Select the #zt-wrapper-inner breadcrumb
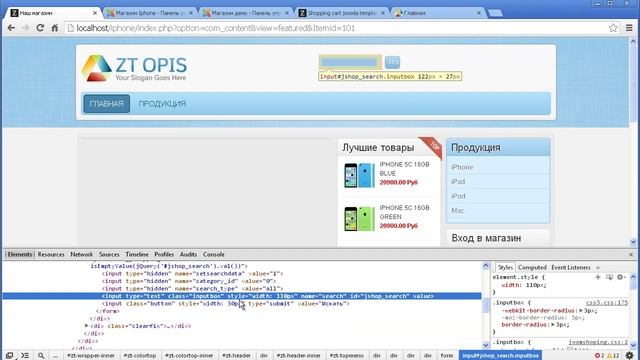This screenshot has width=640, height=360. 91,356
